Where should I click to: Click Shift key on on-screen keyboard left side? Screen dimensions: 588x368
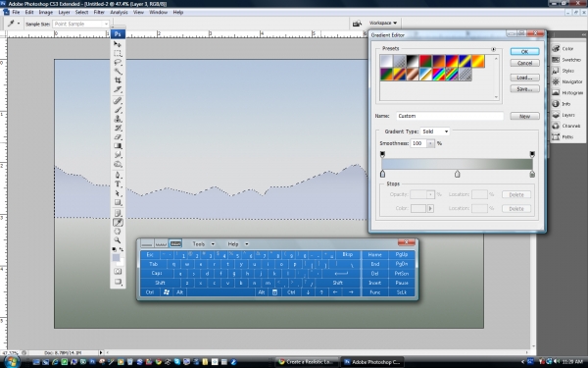(x=160, y=283)
